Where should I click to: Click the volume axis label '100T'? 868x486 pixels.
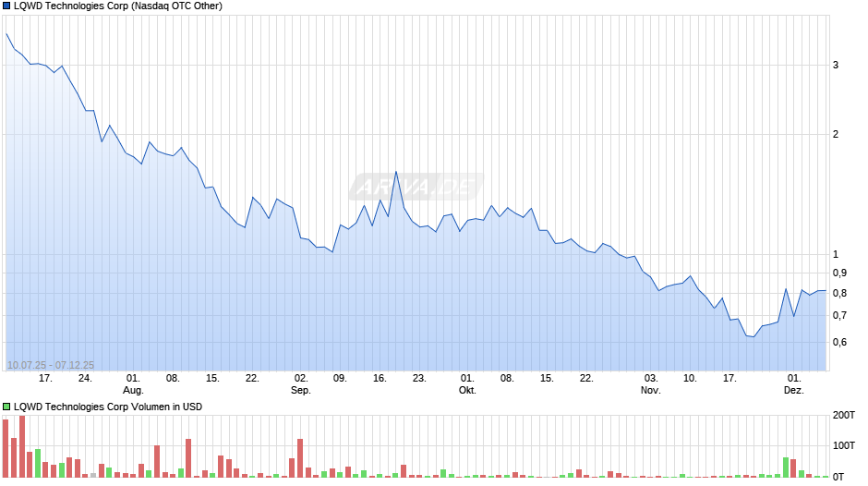tap(844, 445)
